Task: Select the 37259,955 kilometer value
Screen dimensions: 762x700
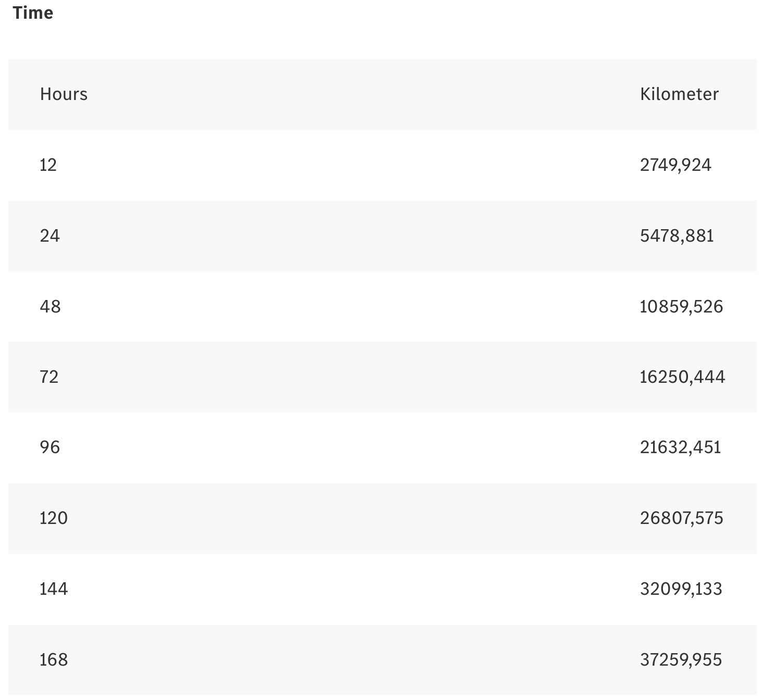Action: coord(681,660)
